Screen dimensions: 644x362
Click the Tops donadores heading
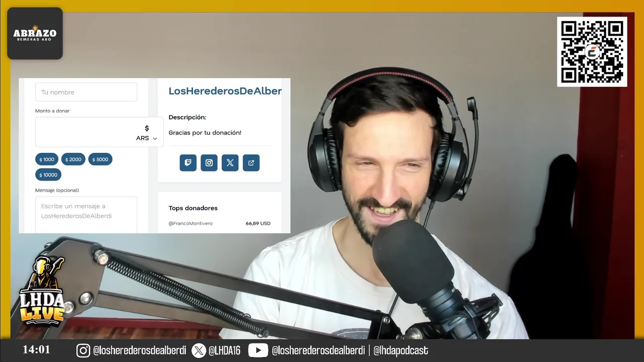point(193,208)
